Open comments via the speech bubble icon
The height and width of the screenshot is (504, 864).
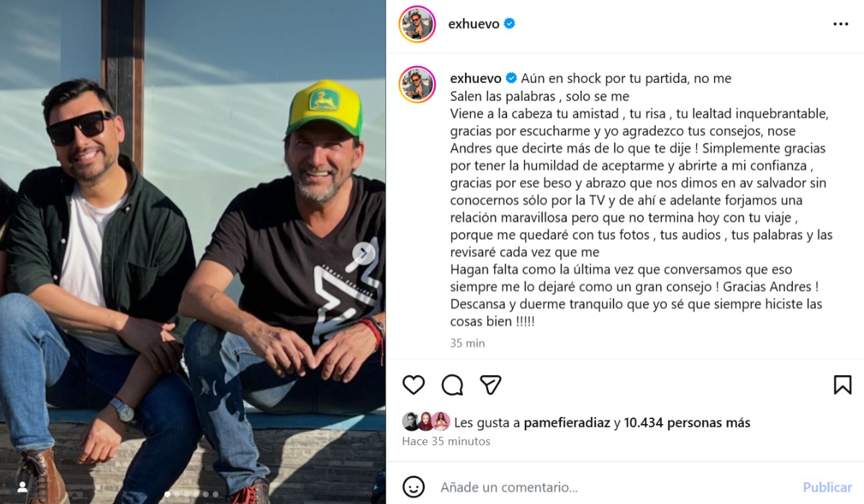[452, 385]
